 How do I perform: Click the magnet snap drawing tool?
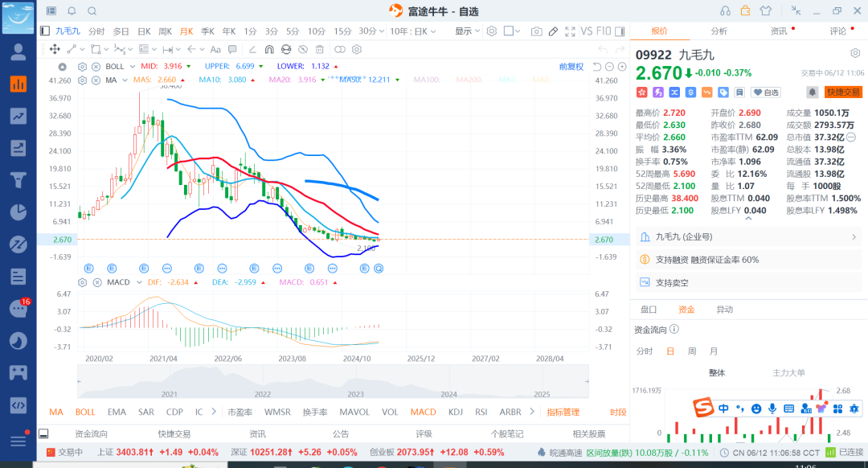click(269, 49)
